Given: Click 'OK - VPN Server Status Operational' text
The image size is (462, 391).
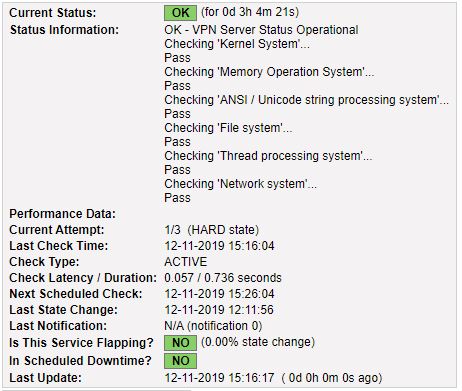Looking at the screenshot, I should [x=261, y=30].
